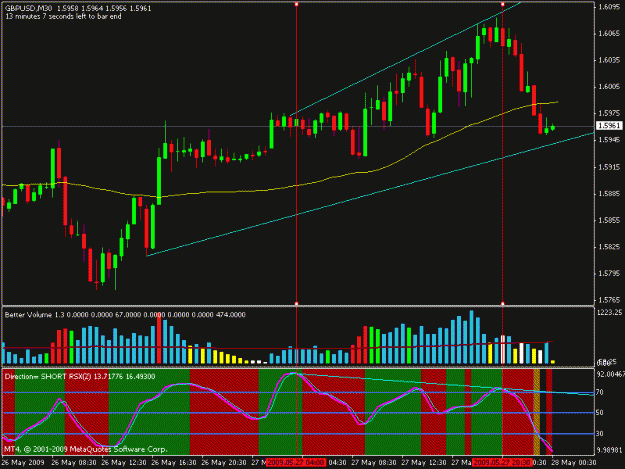Click the RSX level 70 scale label

[x=599, y=392]
